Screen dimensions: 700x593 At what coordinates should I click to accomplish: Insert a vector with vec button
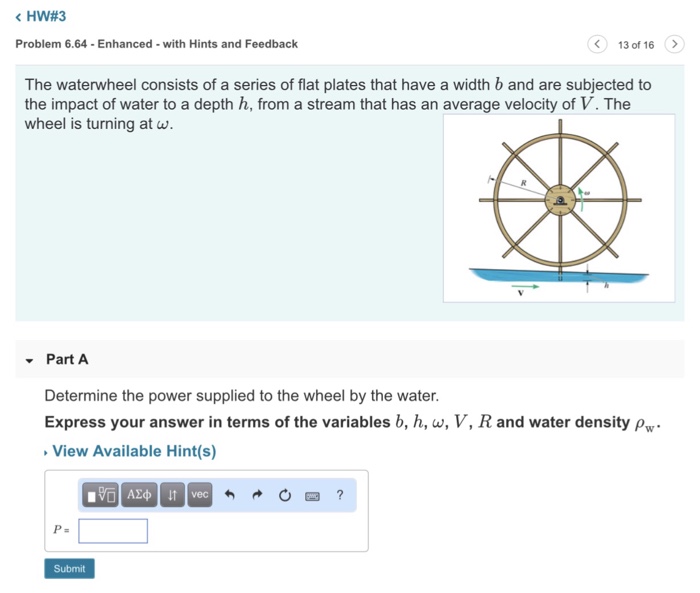point(200,495)
